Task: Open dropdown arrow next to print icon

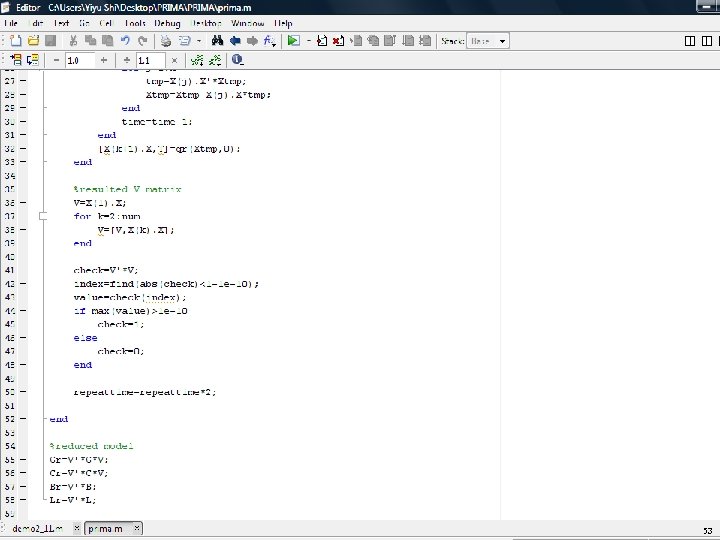Action: (198, 41)
